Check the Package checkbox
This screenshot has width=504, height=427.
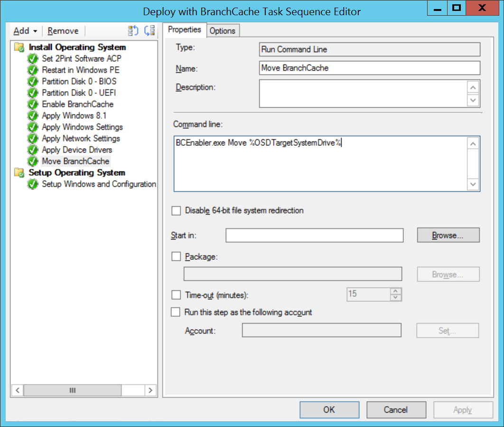[x=176, y=256]
